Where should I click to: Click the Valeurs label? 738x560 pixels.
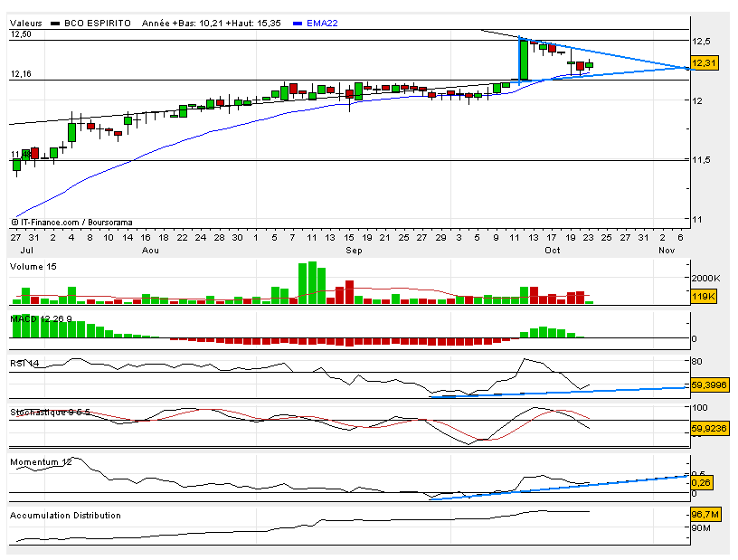coord(26,24)
